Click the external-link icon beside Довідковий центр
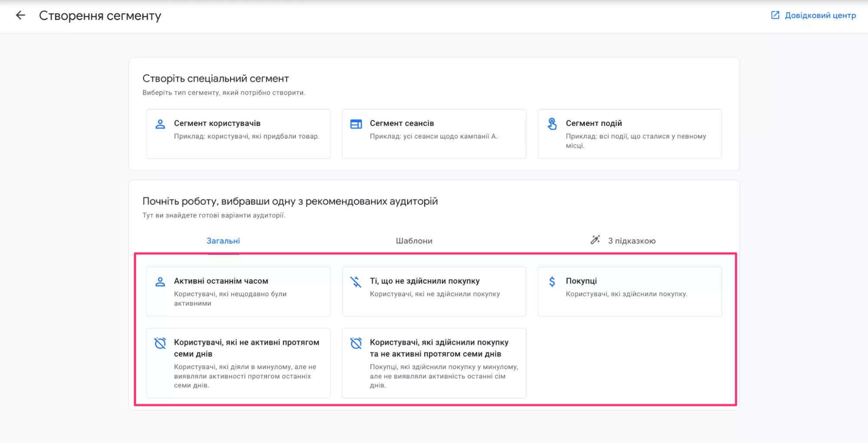868x443 pixels. (x=775, y=15)
